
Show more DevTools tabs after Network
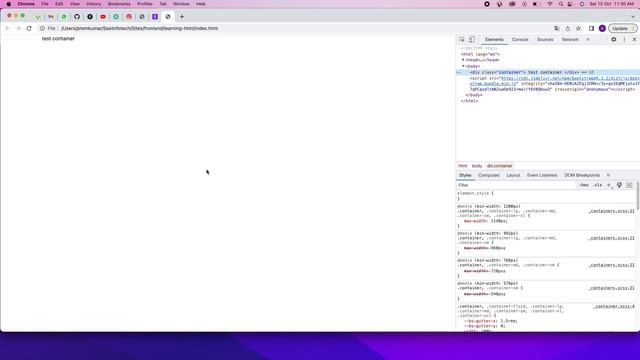pos(588,40)
